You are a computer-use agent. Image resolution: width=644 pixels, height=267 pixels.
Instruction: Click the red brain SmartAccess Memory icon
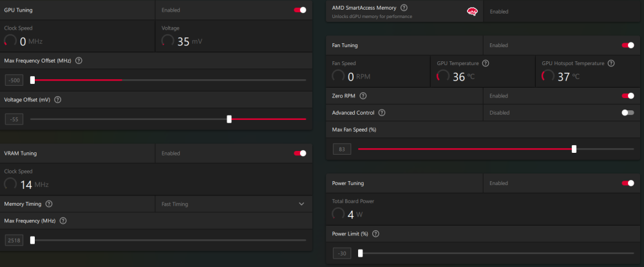pos(471,11)
